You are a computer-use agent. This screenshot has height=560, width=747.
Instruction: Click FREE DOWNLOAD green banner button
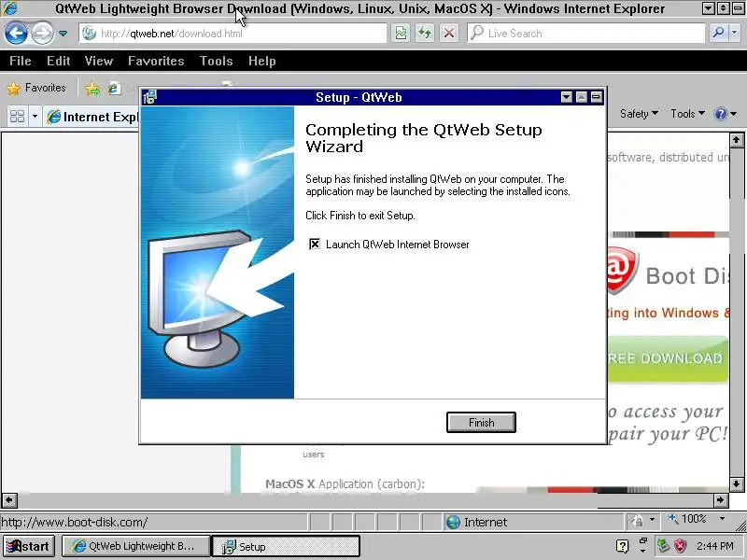click(x=668, y=359)
